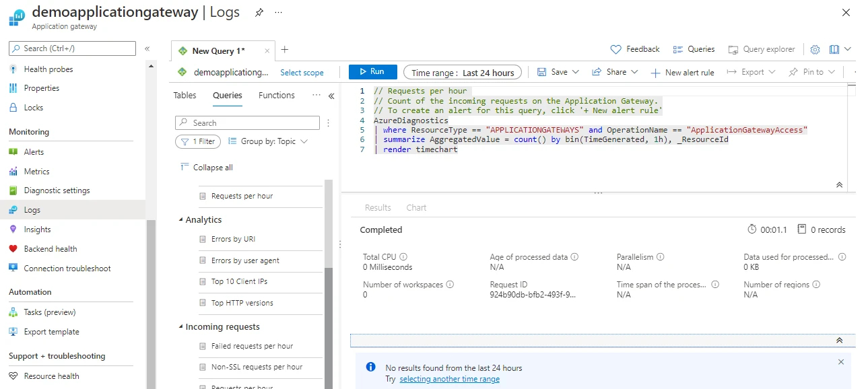Open Group by: Topic dropdown

(x=268, y=141)
